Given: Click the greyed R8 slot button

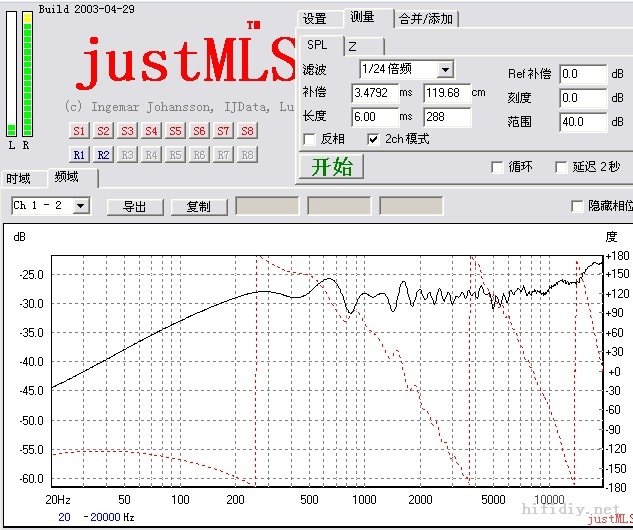Looking at the screenshot, I should pos(247,155).
